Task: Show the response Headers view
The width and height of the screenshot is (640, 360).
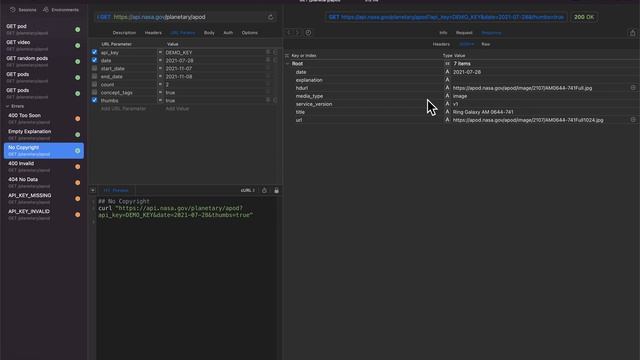Action: 441,44
